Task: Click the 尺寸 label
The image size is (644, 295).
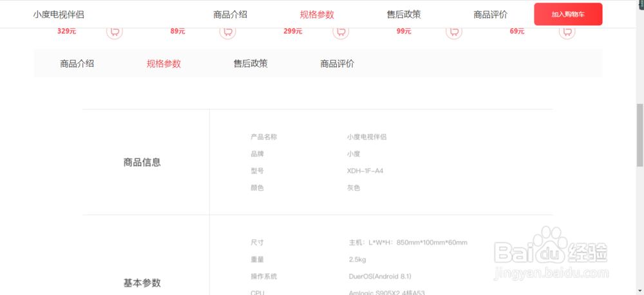Action: 257,242
